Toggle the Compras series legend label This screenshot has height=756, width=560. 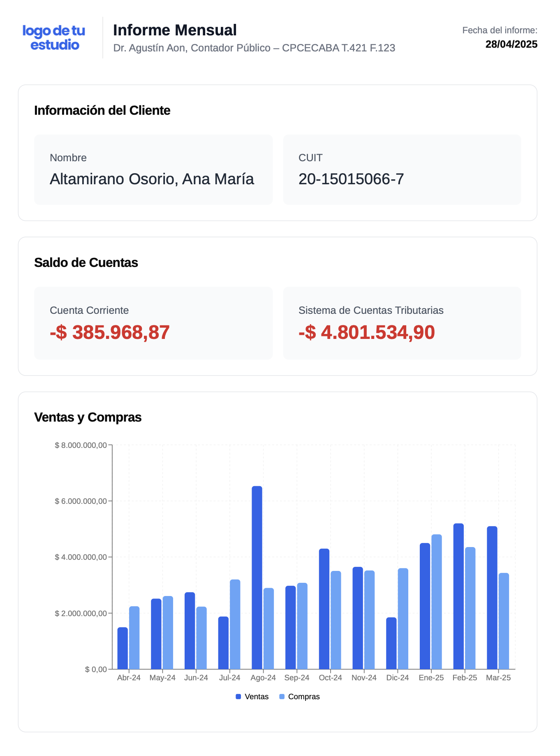click(303, 697)
